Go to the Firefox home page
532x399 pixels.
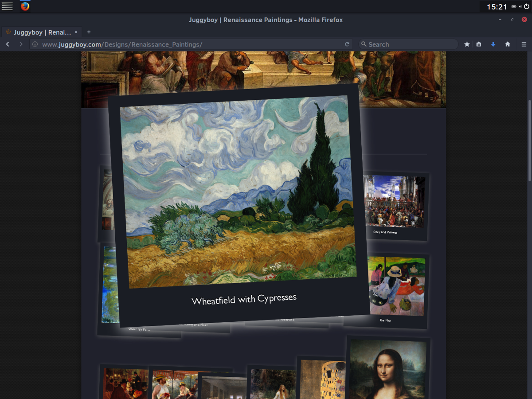[x=508, y=44]
